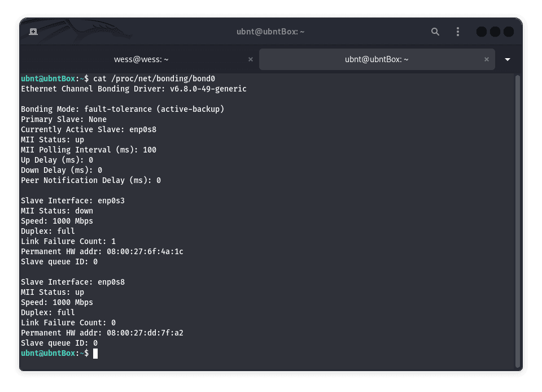Close the wess@wess tab
The image size is (542, 392).
(x=251, y=59)
